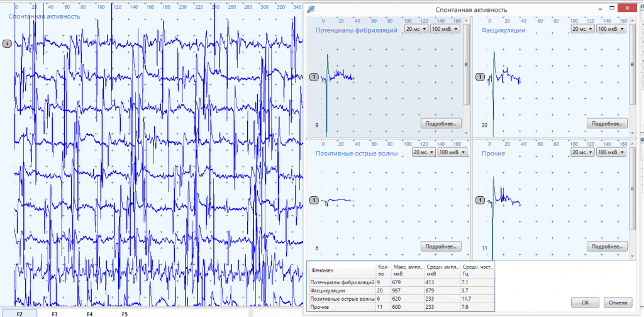This screenshot has height=317, width=644.
Task: Confirm dialog with OK button
Action: [586, 303]
